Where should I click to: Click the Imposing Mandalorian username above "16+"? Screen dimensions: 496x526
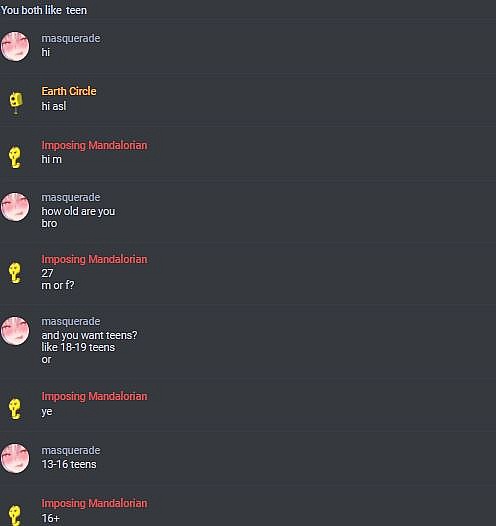click(94, 503)
